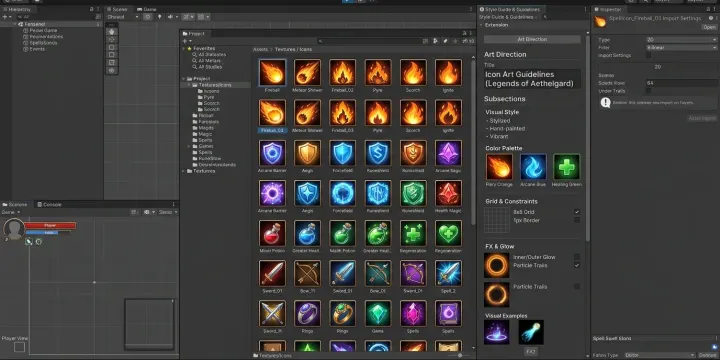Image resolution: width=720 pixels, height=360 pixels.
Task: Click the lock icon in Inspector header
Action: tap(708, 9)
